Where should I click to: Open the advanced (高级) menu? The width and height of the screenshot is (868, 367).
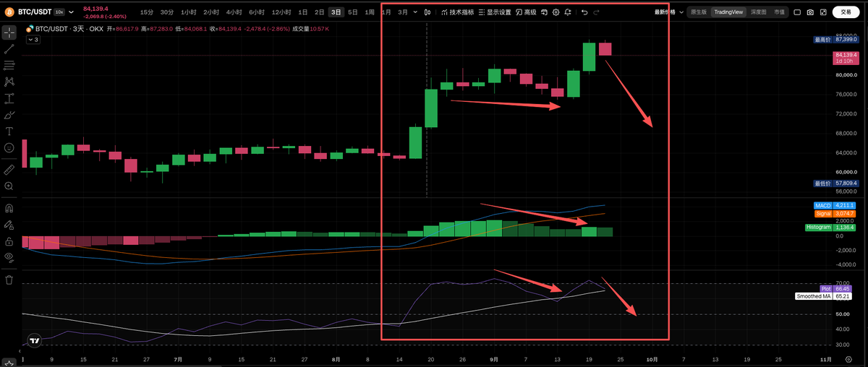click(x=526, y=12)
